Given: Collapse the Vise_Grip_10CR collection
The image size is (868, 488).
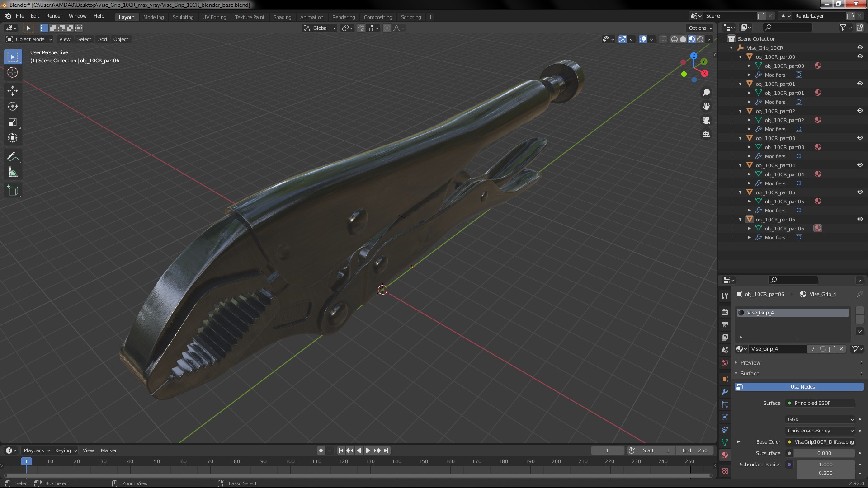Looking at the screenshot, I should (731, 48).
